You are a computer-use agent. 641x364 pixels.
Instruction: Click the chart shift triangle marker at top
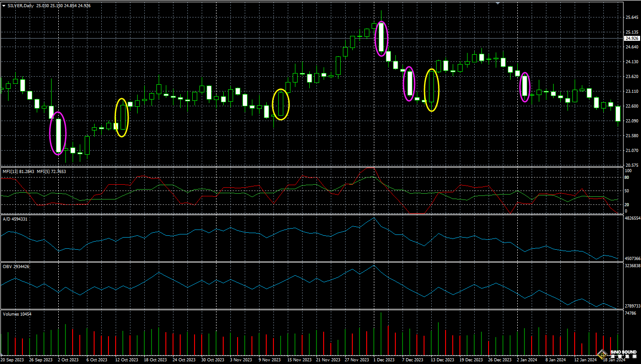(497, 3)
